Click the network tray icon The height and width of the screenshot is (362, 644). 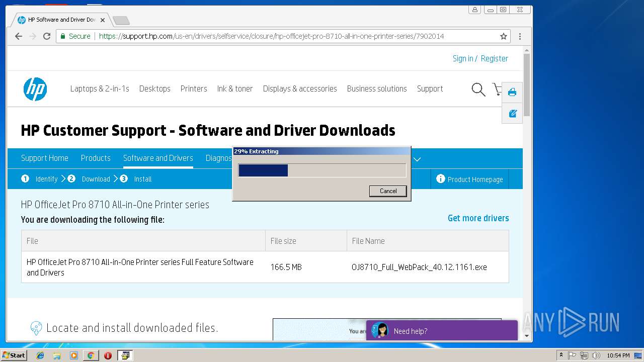pyautogui.click(x=584, y=355)
